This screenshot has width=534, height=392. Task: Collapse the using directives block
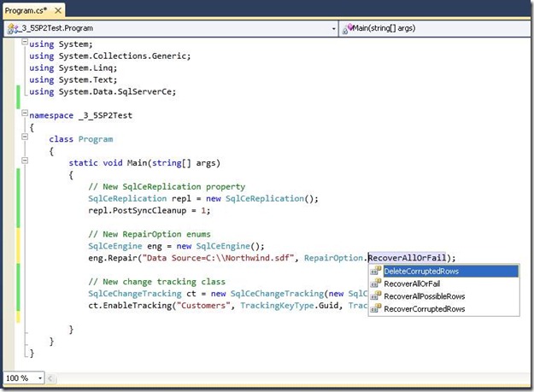pos(23,43)
